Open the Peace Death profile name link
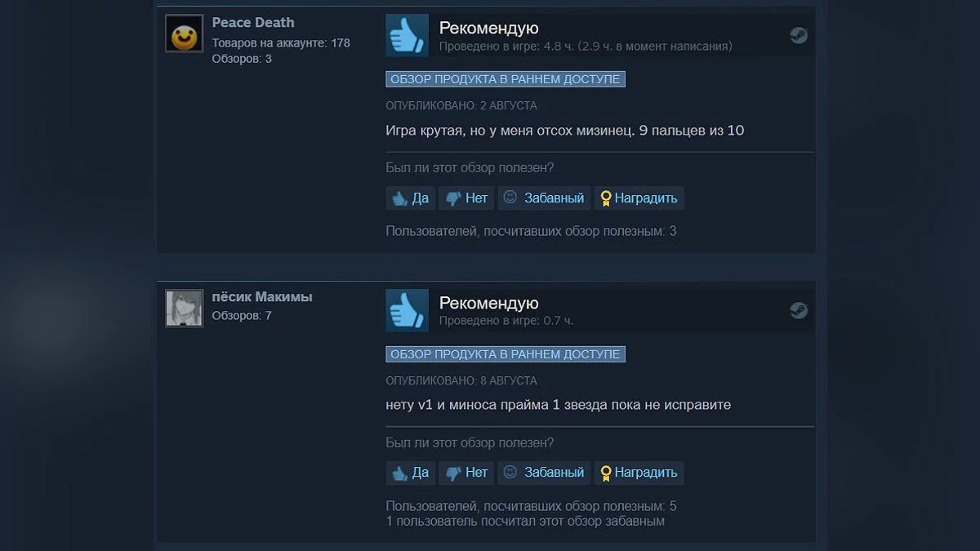980x551 pixels. [253, 23]
